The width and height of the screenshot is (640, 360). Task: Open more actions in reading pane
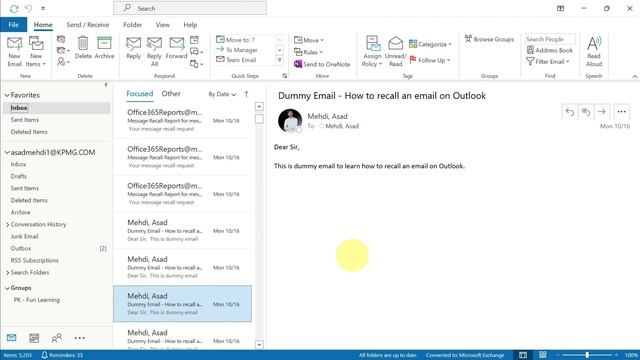tap(621, 112)
